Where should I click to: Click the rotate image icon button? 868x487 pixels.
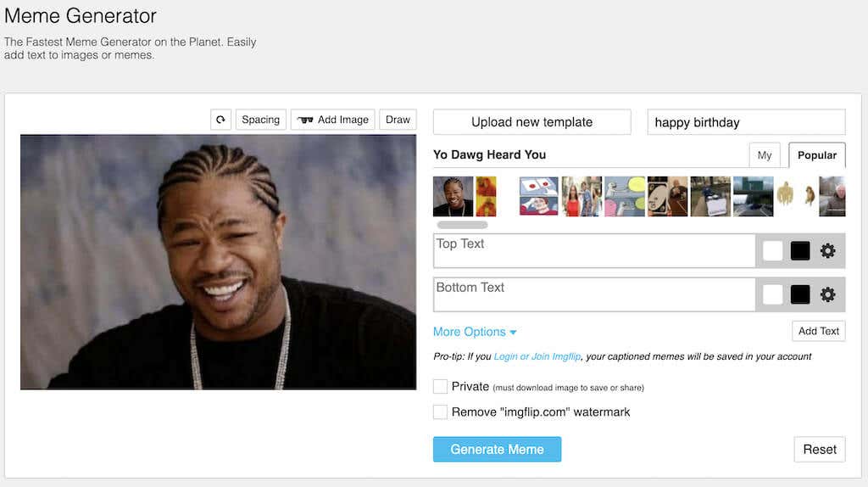[x=220, y=120]
